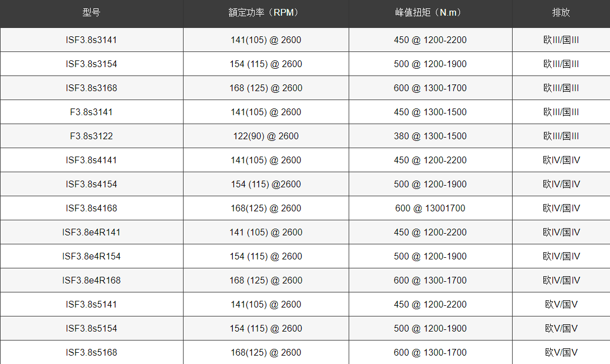This screenshot has width=610, height=364.
Task: Click peak torque in ISF3.8s4141 row
Action: coord(430,160)
